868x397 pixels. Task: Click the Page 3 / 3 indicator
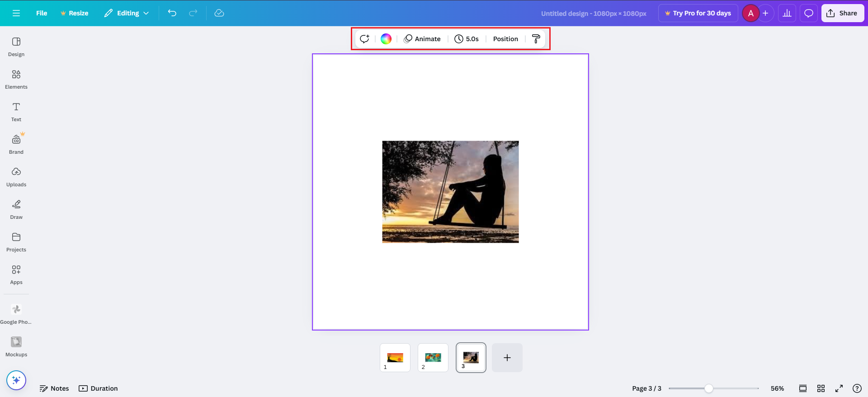click(x=646, y=388)
